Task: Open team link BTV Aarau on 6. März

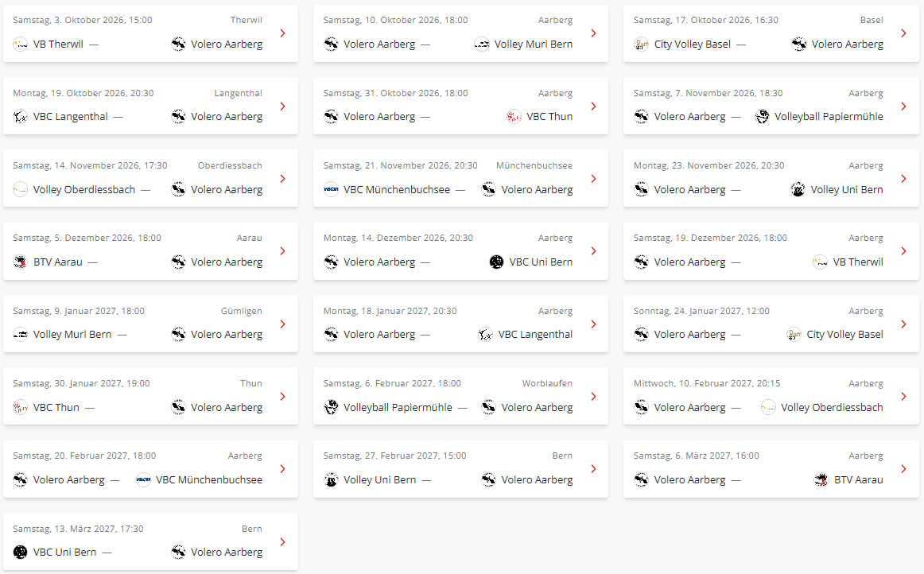Action: [859, 480]
